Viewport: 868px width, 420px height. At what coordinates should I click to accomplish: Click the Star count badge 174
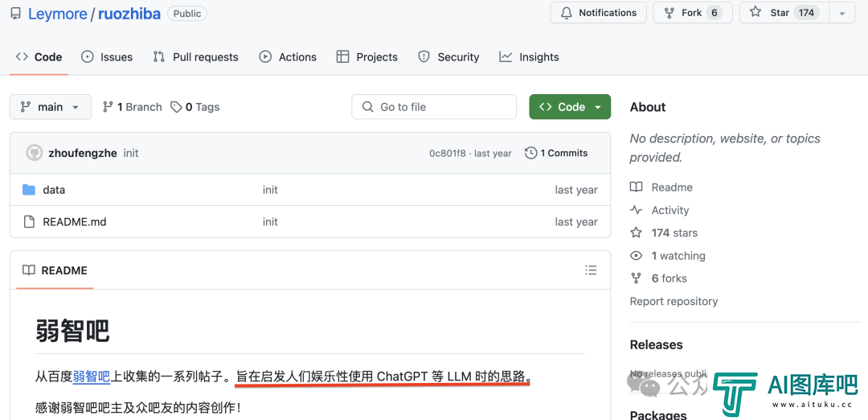pyautogui.click(x=806, y=13)
